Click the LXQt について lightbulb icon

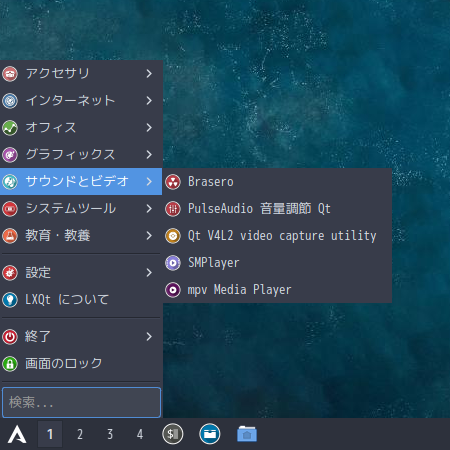click(10, 300)
